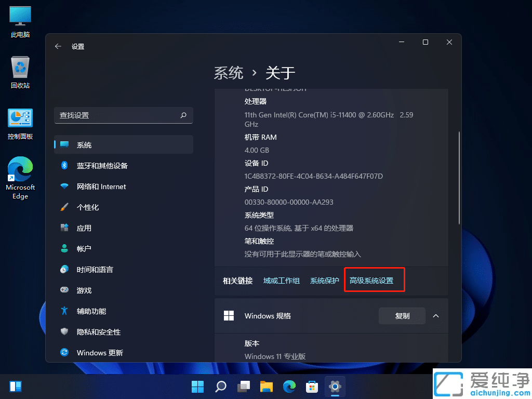
Task: Open 高级系统设置
Action: pyautogui.click(x=374, y=280)
